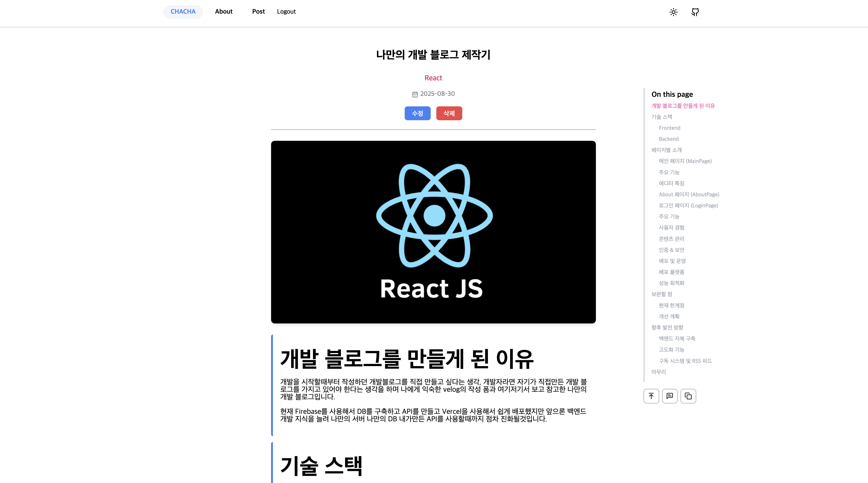Jump to '기술 스택' in the page contents
Viewport: 868px width, 483px height.
click(662, 117)
